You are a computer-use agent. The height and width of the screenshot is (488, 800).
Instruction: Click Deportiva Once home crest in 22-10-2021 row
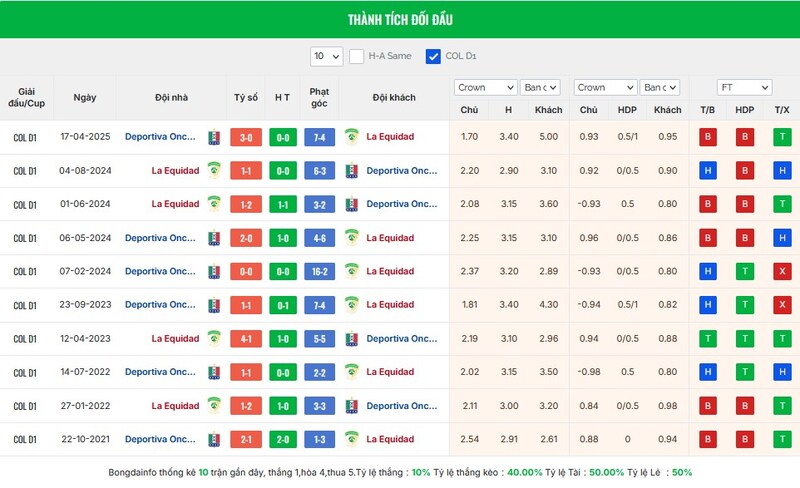pos(213,440)
